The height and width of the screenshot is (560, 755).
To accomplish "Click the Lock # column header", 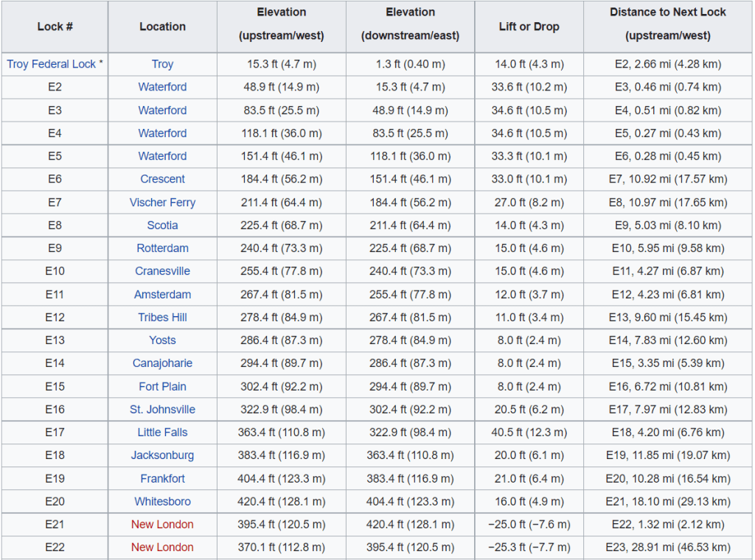I will click(55, 27).
